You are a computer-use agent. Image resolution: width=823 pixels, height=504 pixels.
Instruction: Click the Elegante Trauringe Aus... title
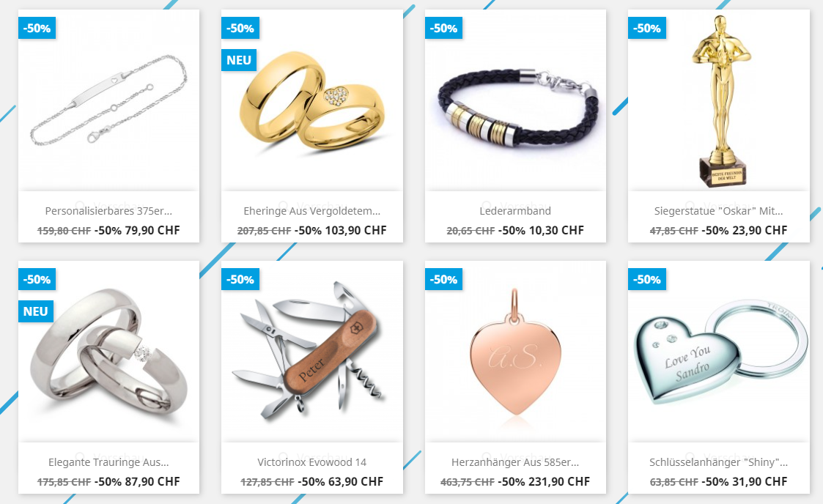(108, 462)
